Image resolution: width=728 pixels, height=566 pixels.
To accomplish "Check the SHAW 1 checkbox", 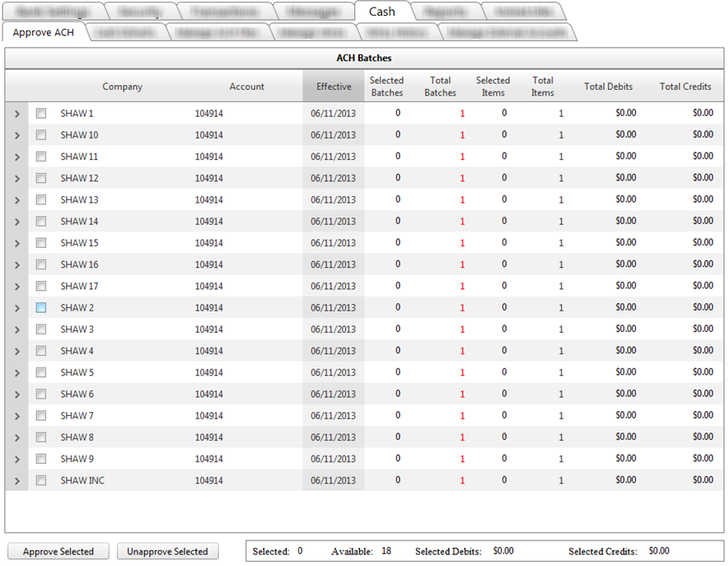I will point(41,114).
